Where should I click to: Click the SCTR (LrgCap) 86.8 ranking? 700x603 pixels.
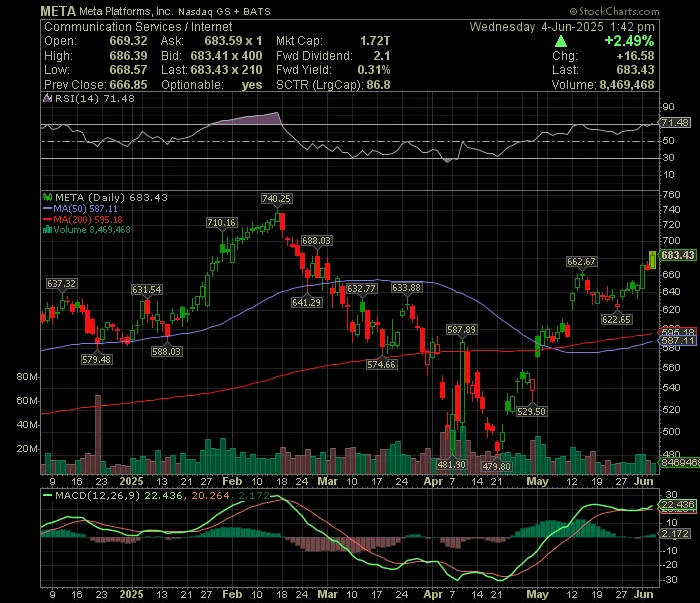pos(333,85)
